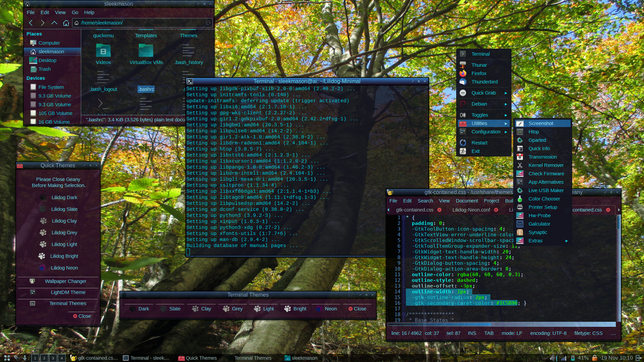Image resolution: width=644 pixels, height=362 pixels.
Task: Click the Thunar file manager icon in the menu
Action: [x=463, y=65]
